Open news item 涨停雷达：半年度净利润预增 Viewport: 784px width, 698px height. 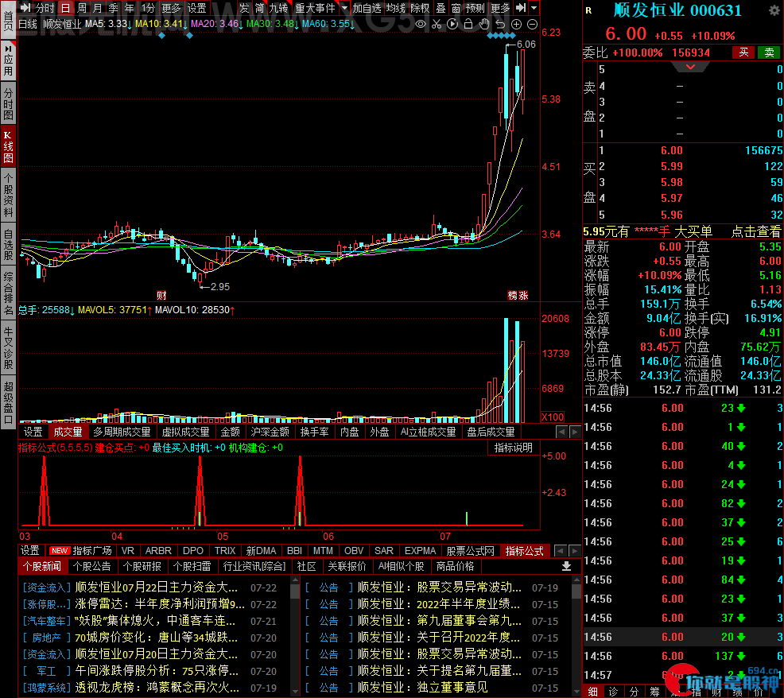point(160,604)
